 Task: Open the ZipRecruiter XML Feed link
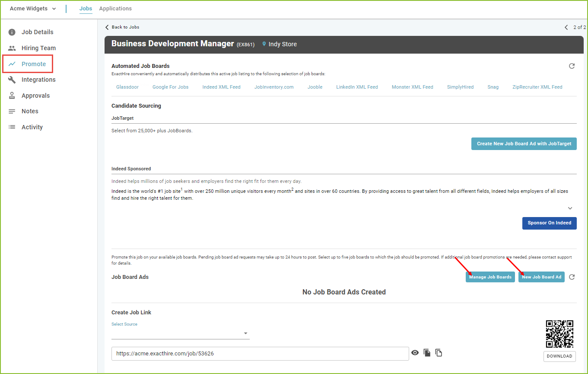pyautogui.click(x=537, y=87)
